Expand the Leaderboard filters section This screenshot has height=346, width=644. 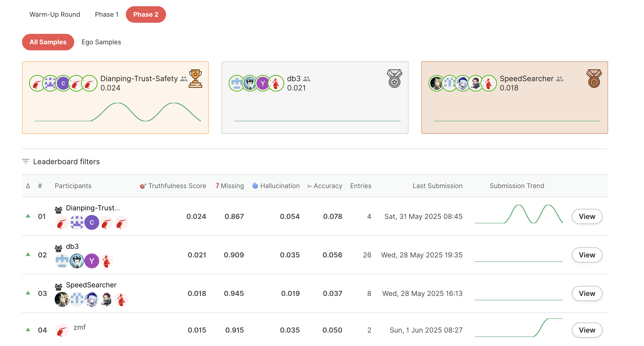(66, 161)
